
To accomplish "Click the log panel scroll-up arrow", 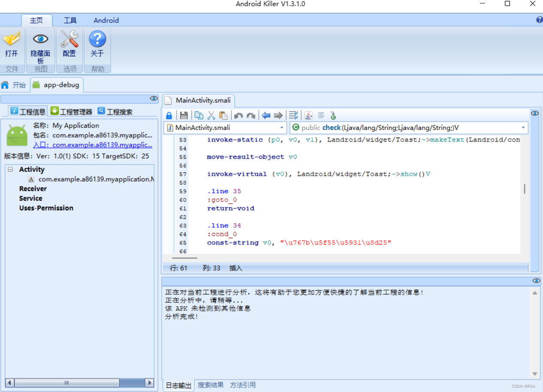I will click(535, 293).
